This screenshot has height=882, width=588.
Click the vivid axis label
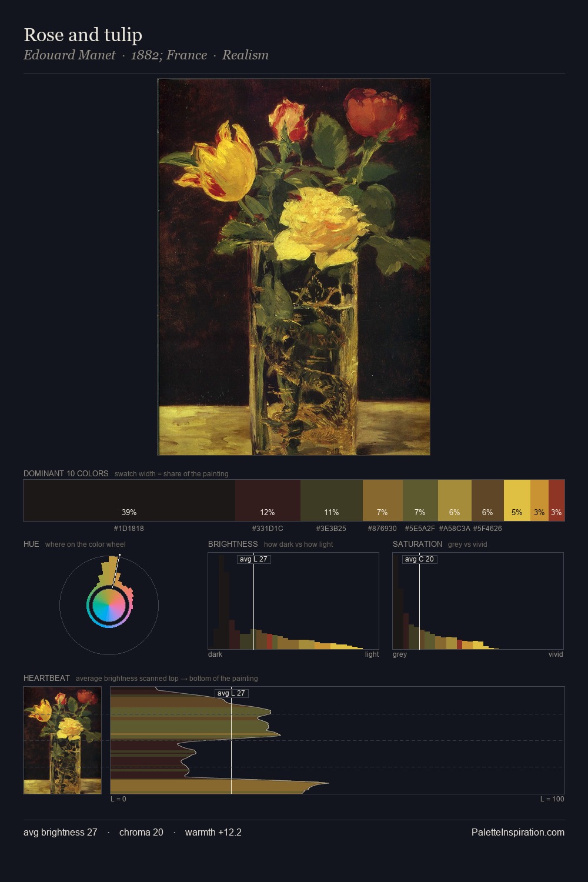[x=556, y=654]
